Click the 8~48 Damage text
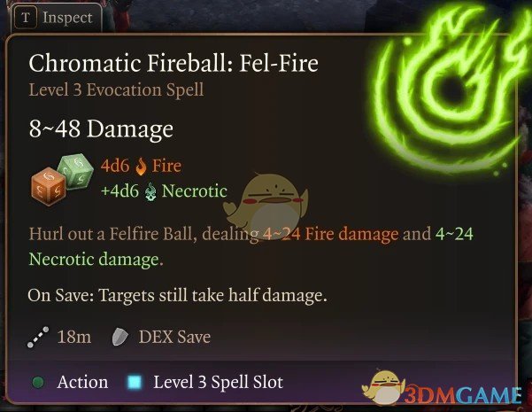The height and width of the screenshot is (412, 532). (101, 129)
